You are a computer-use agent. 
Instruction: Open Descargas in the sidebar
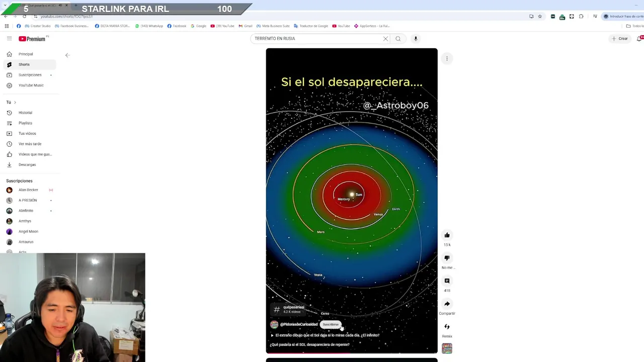(x=29, y=165)
